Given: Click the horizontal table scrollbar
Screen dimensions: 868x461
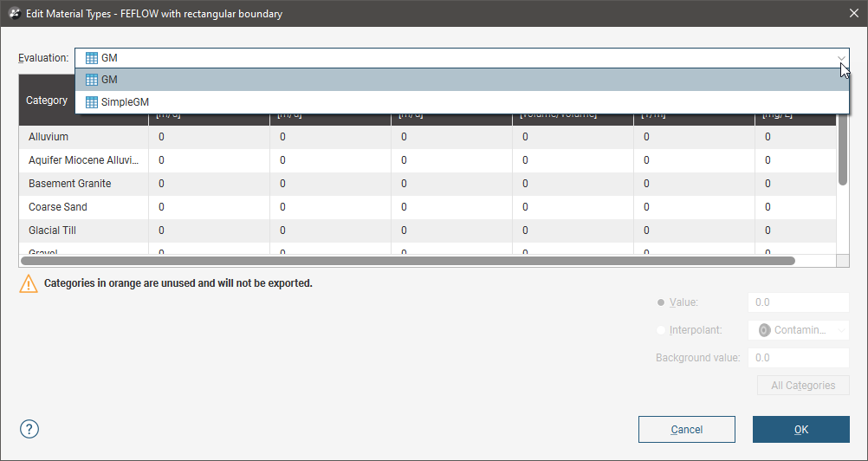Looking at the screenshot, I should point(407,260).
